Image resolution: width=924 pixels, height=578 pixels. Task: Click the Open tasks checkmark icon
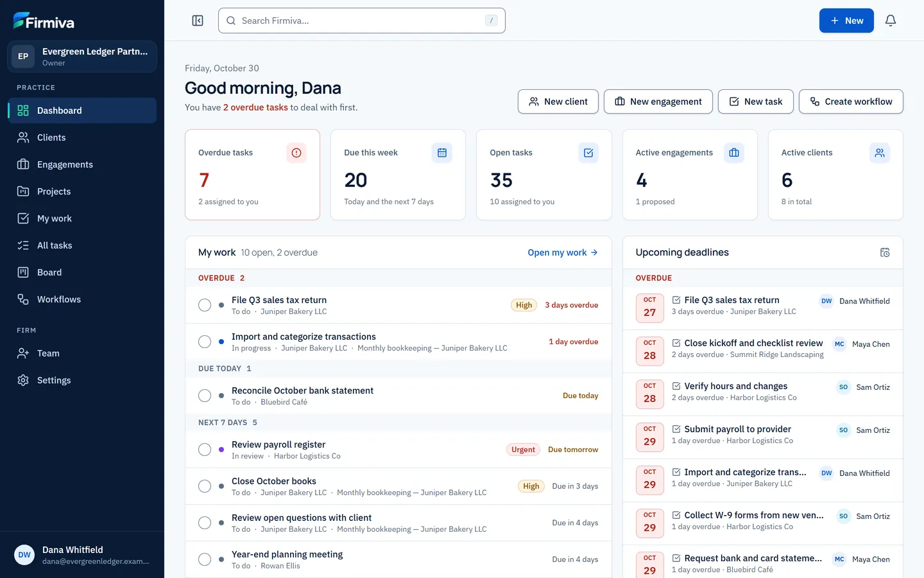click(x=588, y=153)
